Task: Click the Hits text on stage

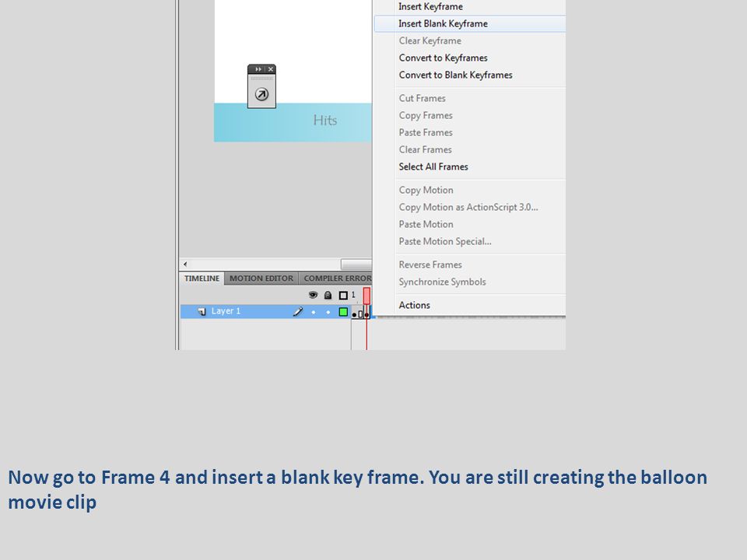Action: [x=325, y=121]
